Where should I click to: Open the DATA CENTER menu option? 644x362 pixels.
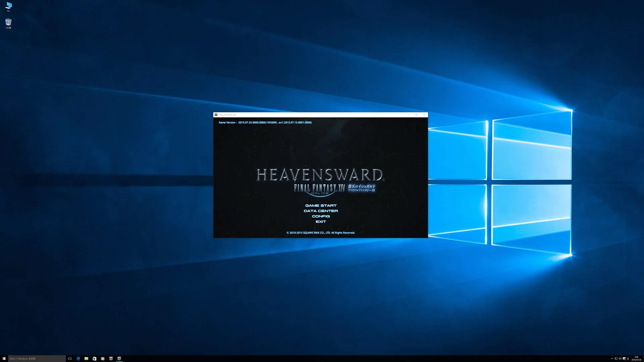tap(321, 211)
